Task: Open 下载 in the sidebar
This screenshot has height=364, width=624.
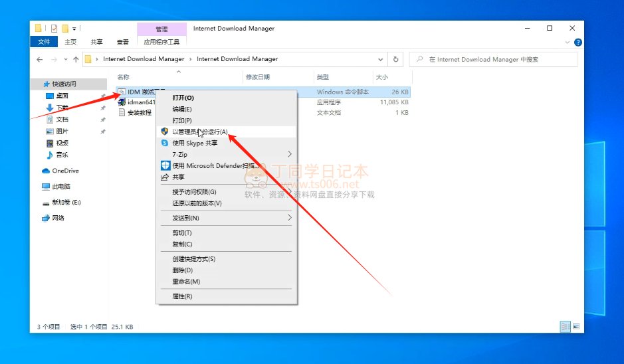Action: [62, 108]
